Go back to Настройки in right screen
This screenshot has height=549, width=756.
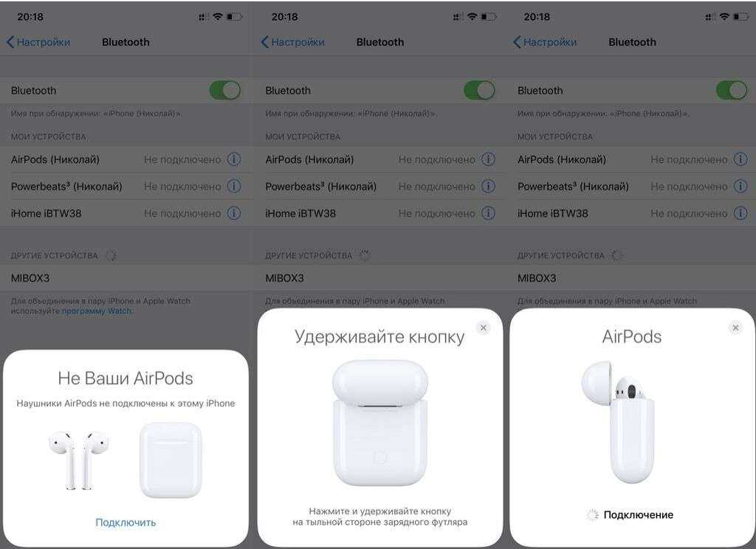[x=545, y=42]
